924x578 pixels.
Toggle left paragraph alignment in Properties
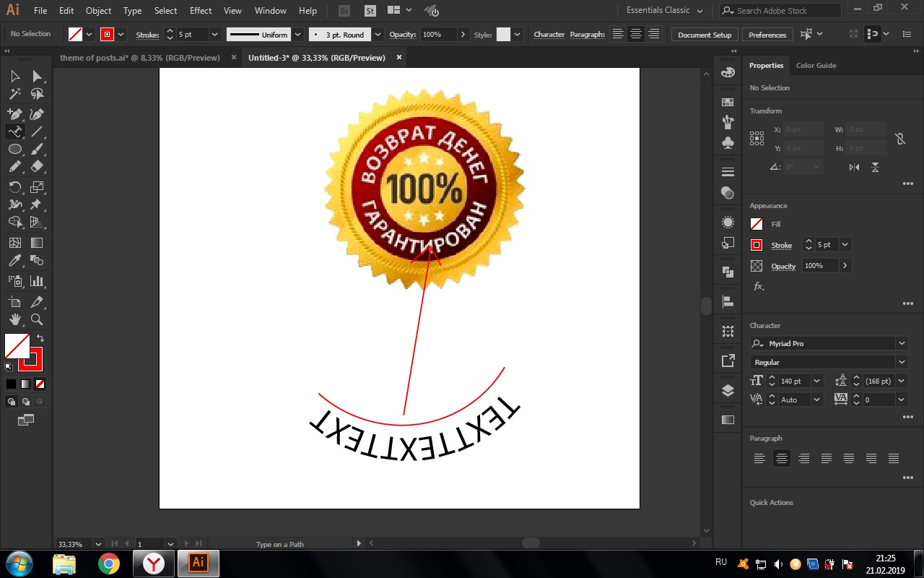pos(759,458)
